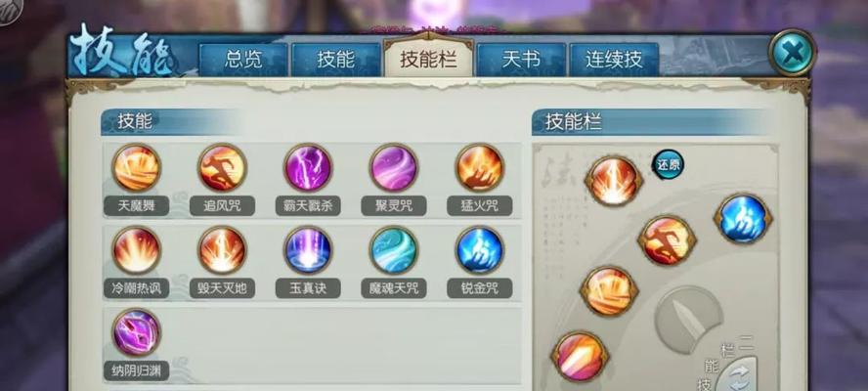This screenshot has height=391, width=868.
Task: Select the 猛火咒 fire skill icon
Action: pos(479,168)
